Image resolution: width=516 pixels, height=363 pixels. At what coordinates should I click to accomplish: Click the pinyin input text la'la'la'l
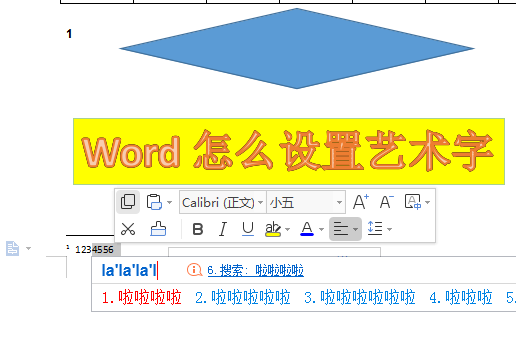129,270
